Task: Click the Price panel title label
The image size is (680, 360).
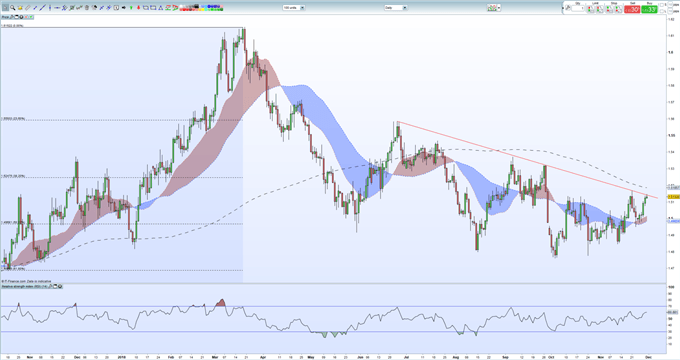Action: tap(5, 17)
